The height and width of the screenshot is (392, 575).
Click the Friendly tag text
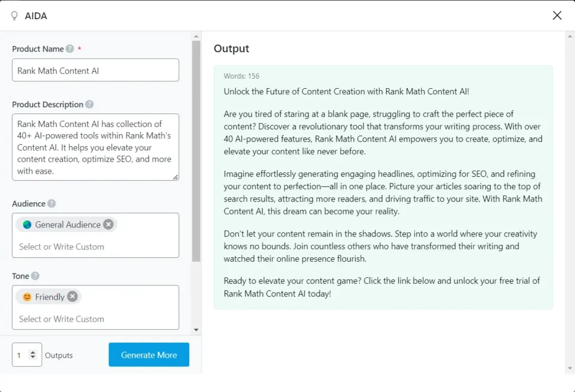pyautogui.click(x=50, y=297)
